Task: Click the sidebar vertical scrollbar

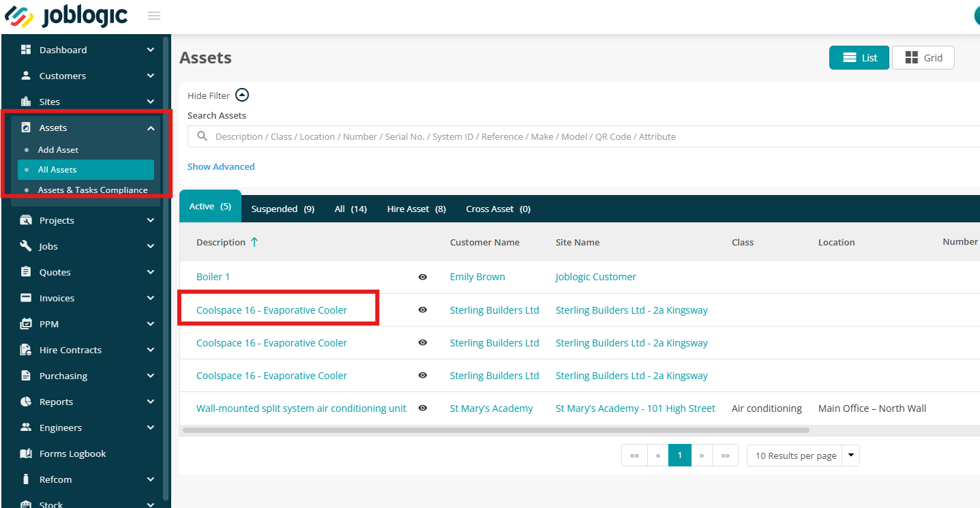Action: click(x=165, y=269)
